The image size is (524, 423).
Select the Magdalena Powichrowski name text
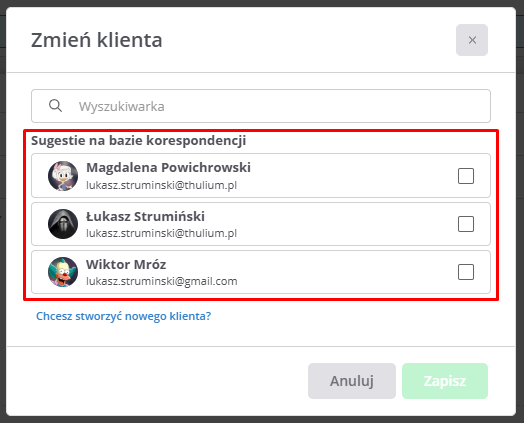pyautogui.click(x=168, y=167)
